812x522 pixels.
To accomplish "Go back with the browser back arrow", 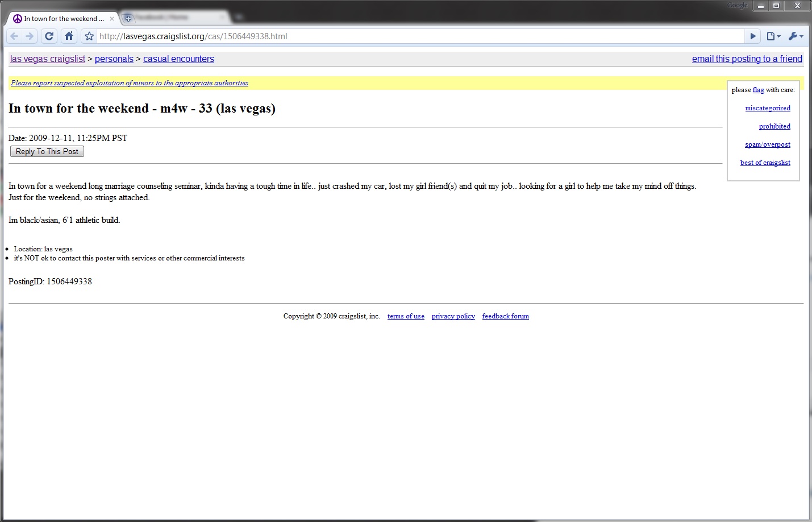I will [x=14, y=36].
